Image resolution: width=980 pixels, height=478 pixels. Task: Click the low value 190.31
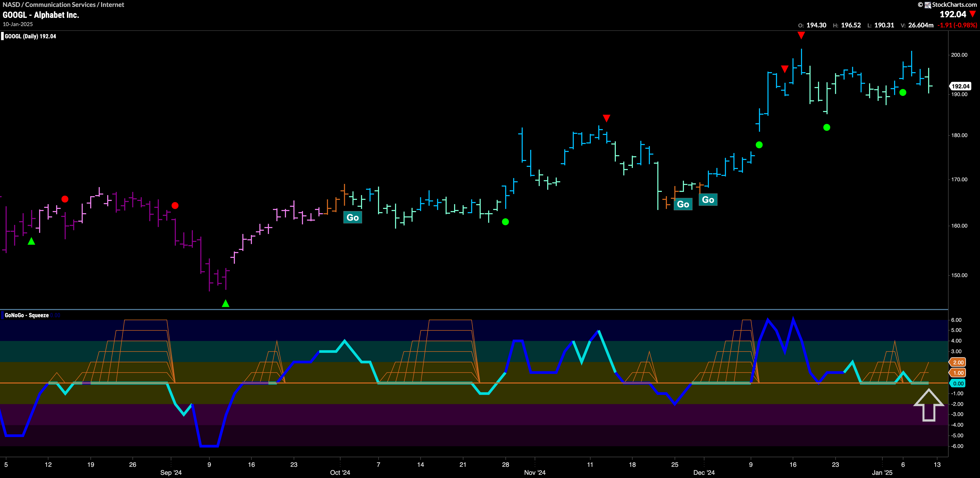[x=884, y=25]
